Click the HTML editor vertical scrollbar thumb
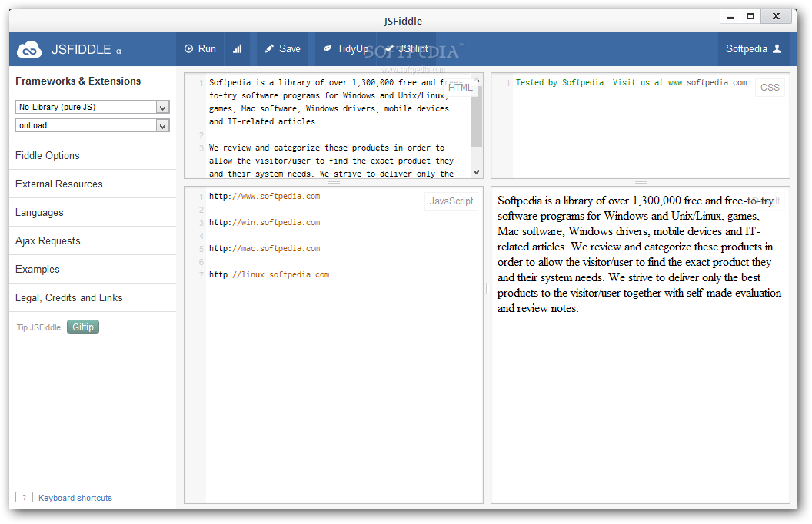812x524 pixels. 477,116
